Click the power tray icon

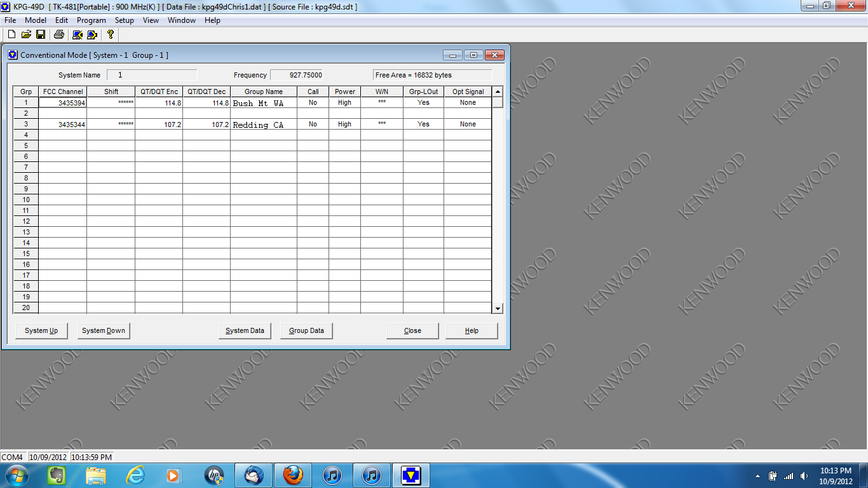773,476
